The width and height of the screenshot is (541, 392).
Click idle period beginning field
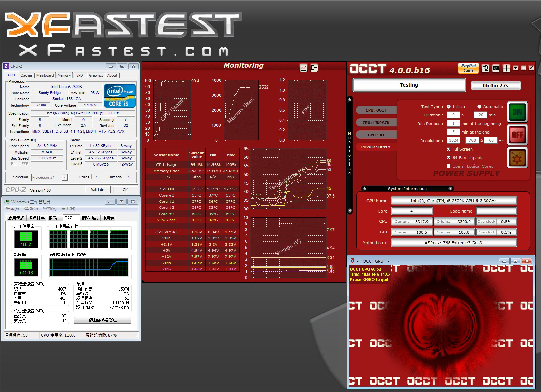tap(453, 124)
